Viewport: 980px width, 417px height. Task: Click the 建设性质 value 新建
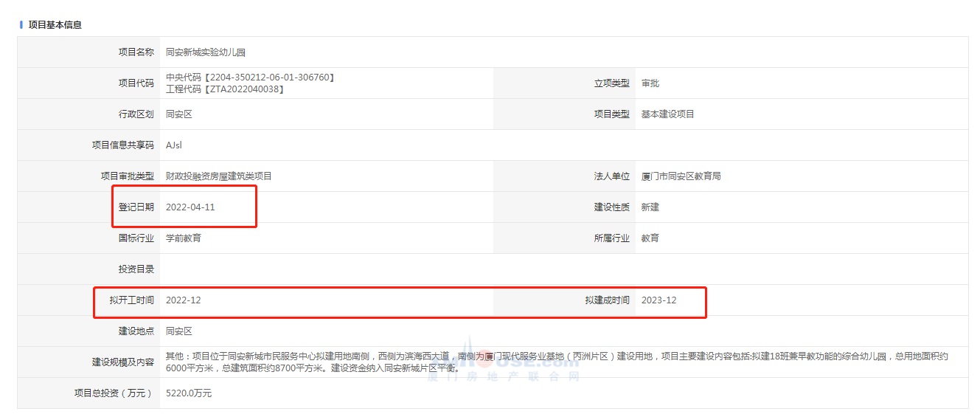click(650, 207)
